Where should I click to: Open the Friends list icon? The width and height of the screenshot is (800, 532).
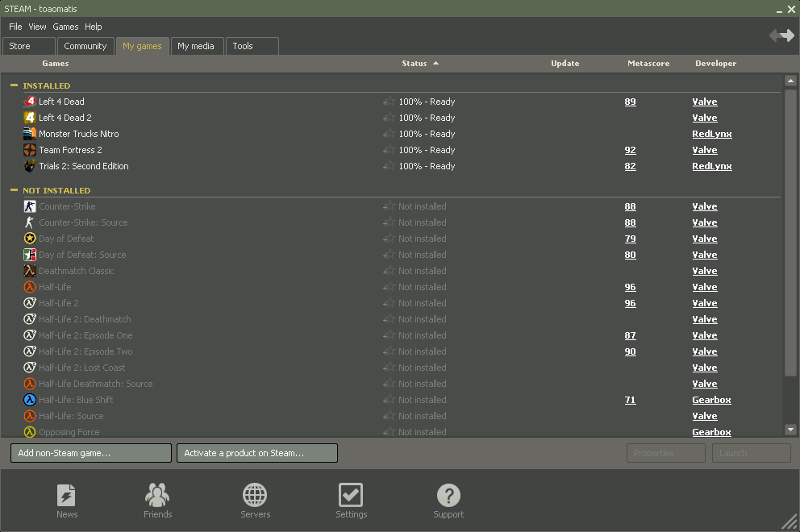[157, 495]
